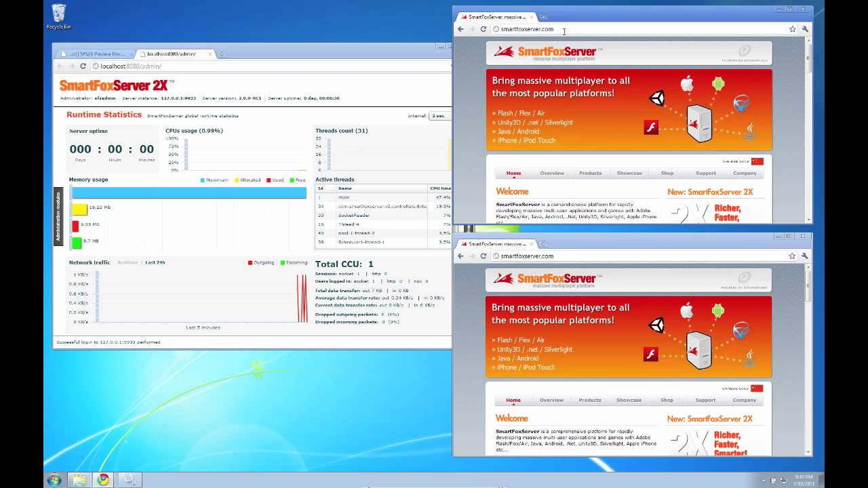Image resolution: width=868 pixels, height=488 pixels.
Task: Open new tab in upper smartfoxserver.com window
Action: click(x=543, y=17)
